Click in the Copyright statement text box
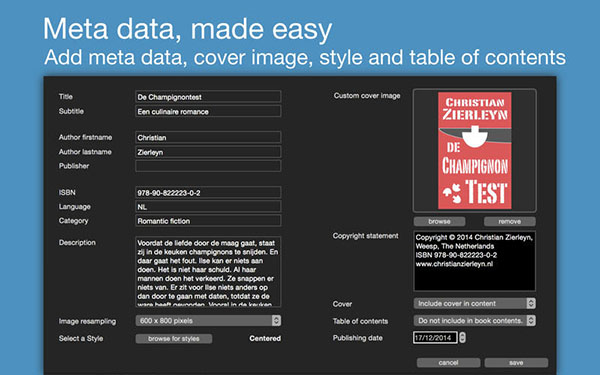Image resolution: width=600 pixels, height=375 pixels. click(474, 261)
